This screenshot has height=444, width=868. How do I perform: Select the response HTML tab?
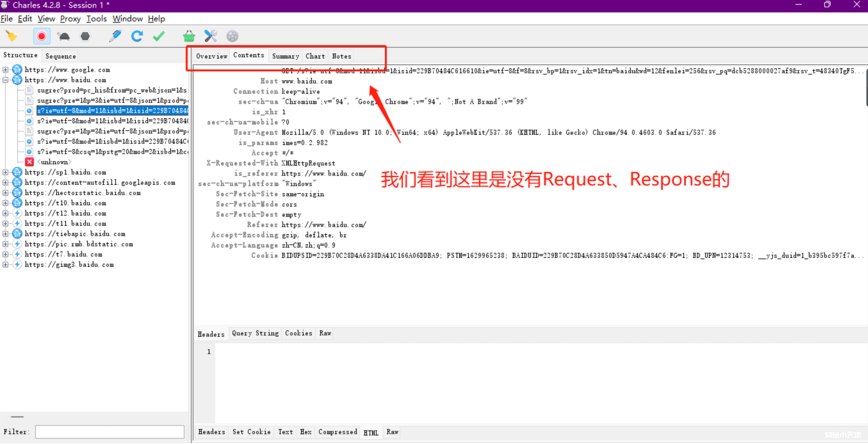point(371,432)
